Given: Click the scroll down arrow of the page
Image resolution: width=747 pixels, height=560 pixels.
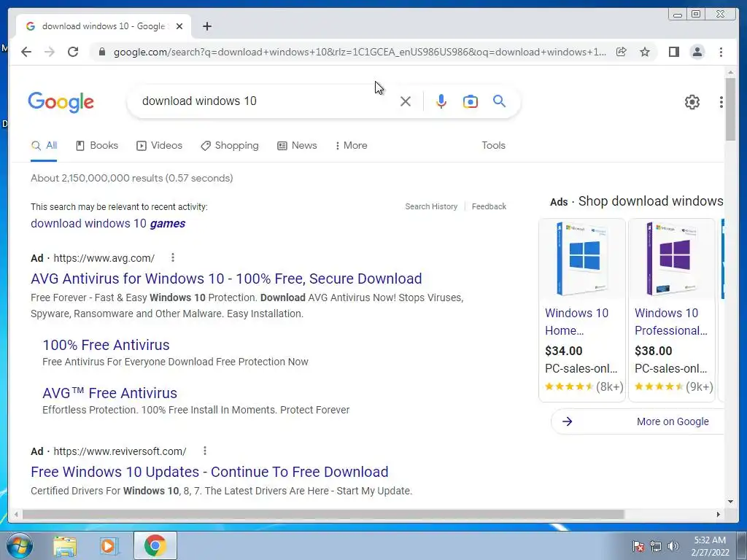Looking at the screenshot, I should pos(730,502).
